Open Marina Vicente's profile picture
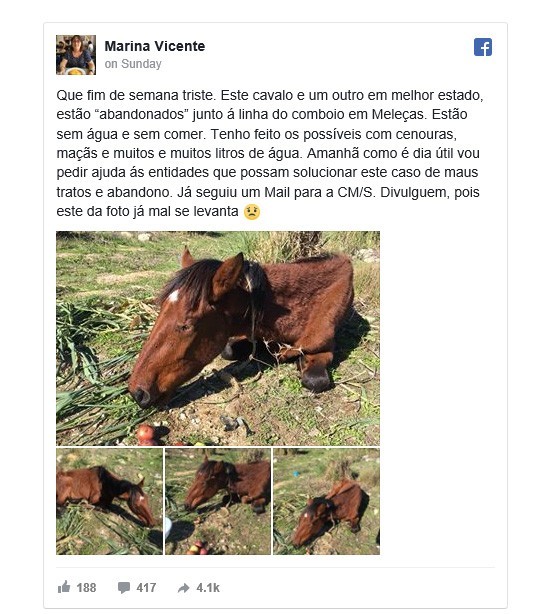The width and height of the screenshot is (556, 614). point(76,55)
